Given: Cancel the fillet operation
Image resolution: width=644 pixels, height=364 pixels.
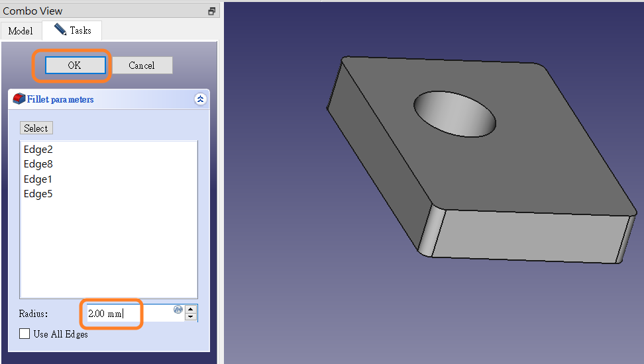Looking at the screenshot, I should pyautogui.click(x=142, y=66).
